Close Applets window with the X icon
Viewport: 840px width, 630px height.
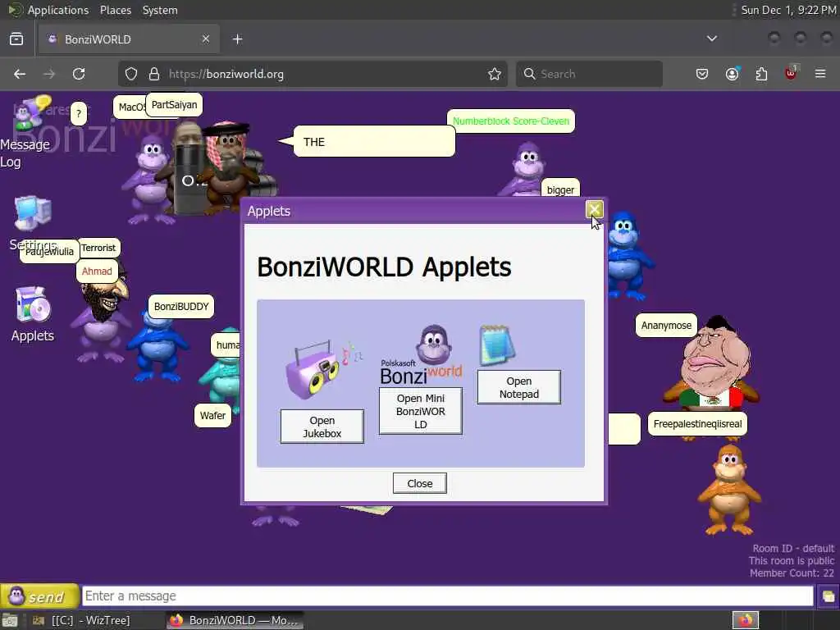click(594, 209)
